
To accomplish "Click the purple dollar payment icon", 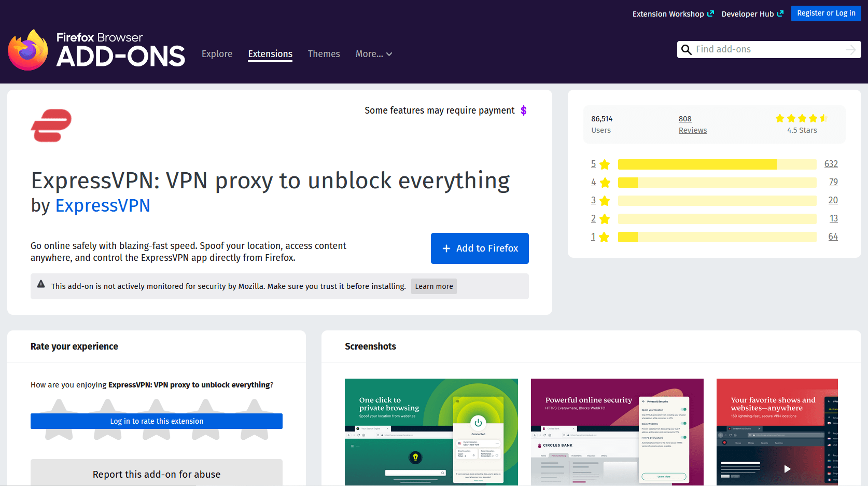I will point(524,110).
